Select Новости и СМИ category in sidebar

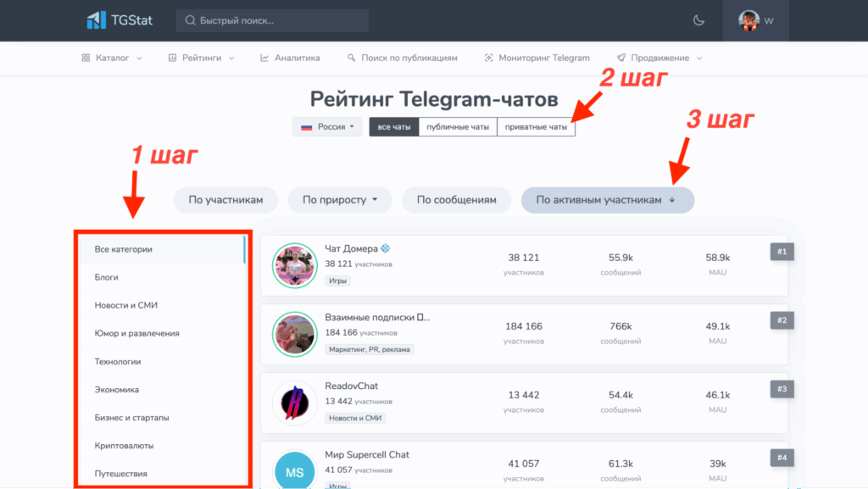coord(163,305)
